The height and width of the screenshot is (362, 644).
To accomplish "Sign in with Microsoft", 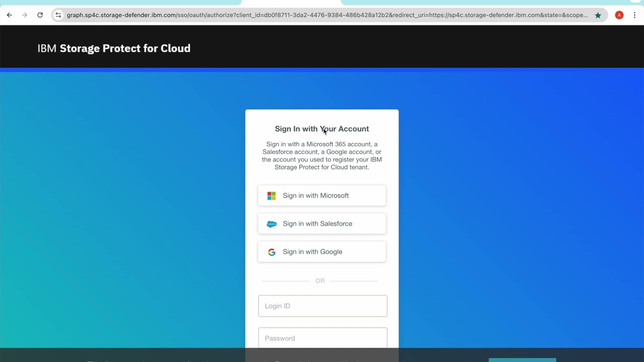I will pyautogui.click(x=322, y=196).
